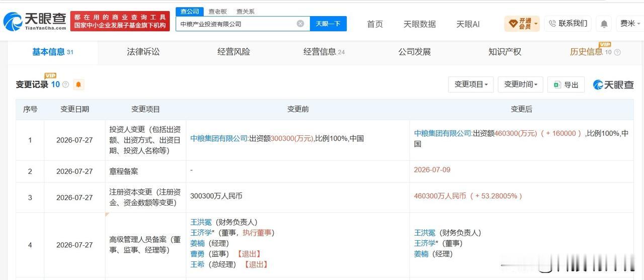Image resolution: width=644 pixels, height=280 pixels.
Task: Select the 查老板 search mode tab
Action: [218, 11]
